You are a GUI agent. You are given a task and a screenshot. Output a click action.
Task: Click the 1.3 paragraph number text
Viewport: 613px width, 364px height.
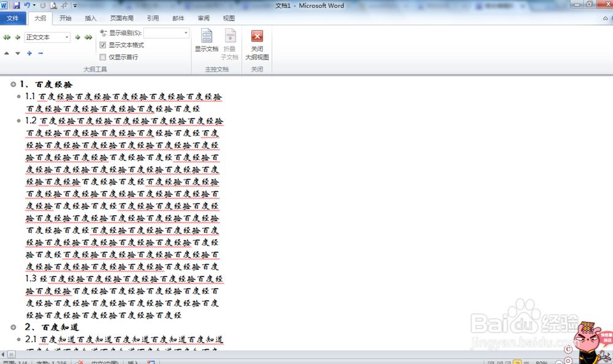coord(31,278)
